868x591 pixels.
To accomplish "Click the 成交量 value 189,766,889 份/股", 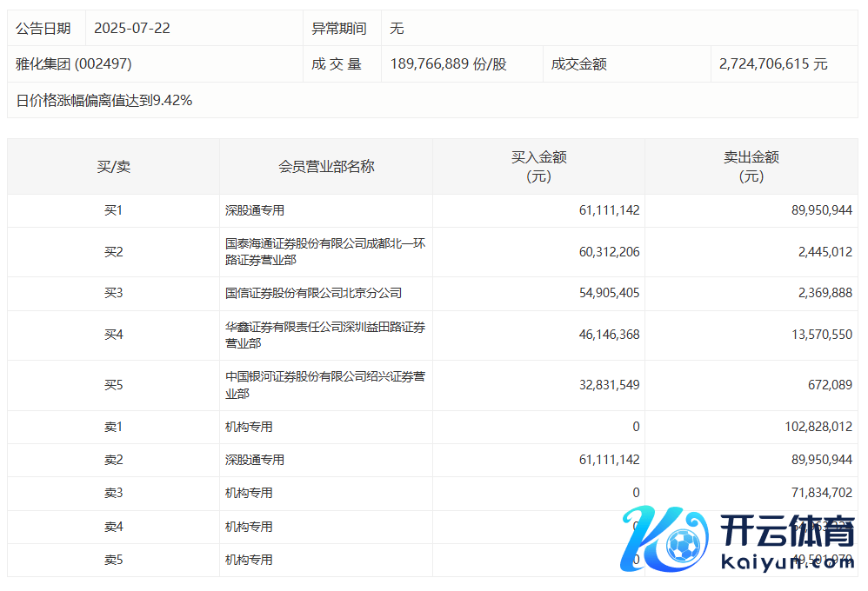I will pos(448,64).
